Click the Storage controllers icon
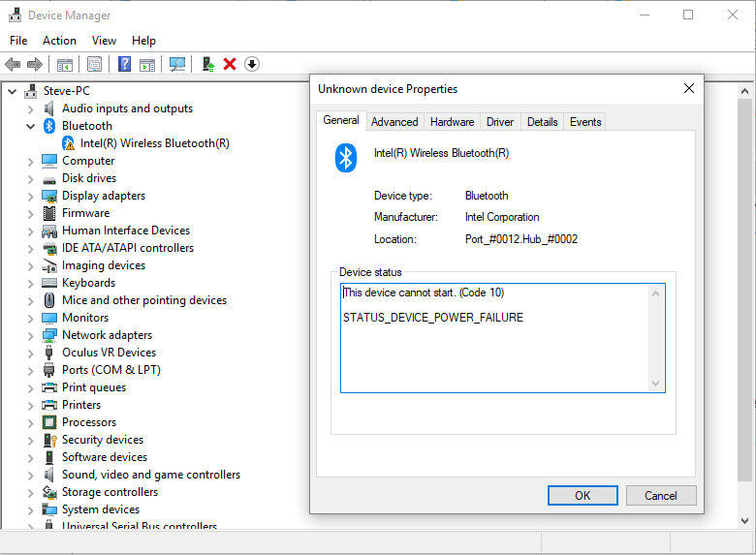Image resolution: width=756 pixels, height=555 pixels. (x=49, y=492)
